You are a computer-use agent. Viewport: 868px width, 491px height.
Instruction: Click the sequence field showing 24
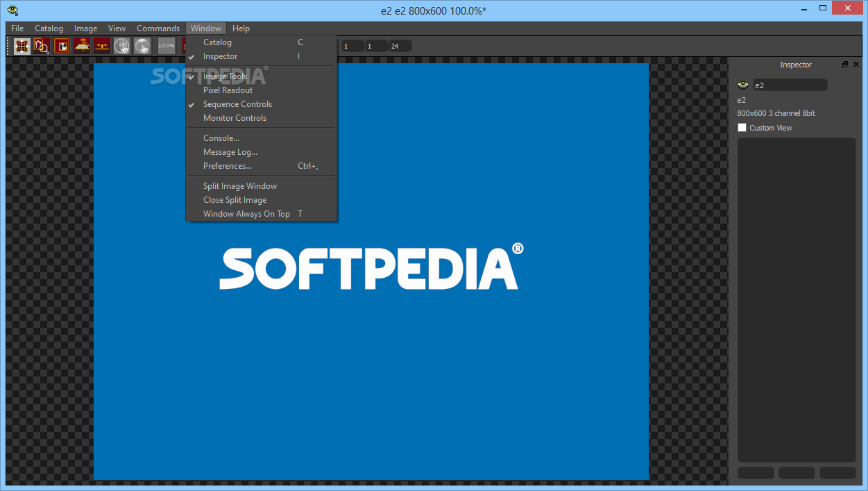[400, 46]
